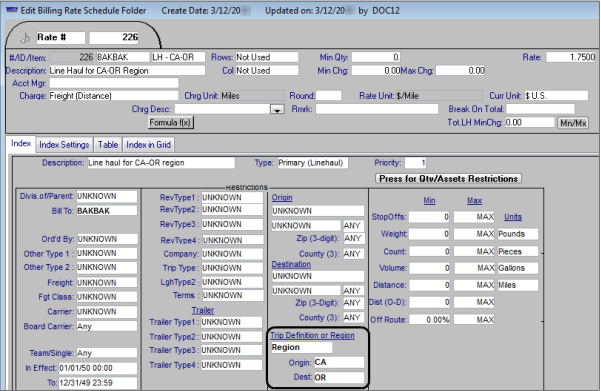Click the Trailer Type1 field

tap(232, 322)
